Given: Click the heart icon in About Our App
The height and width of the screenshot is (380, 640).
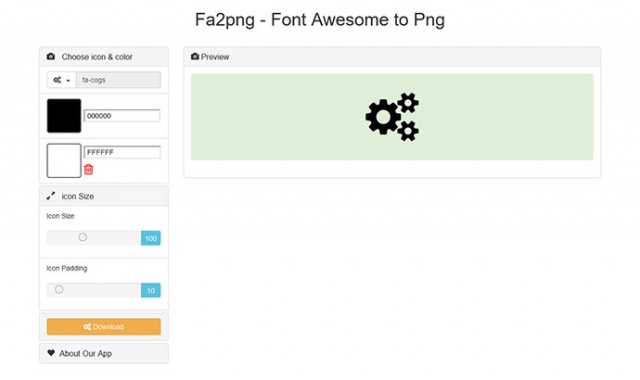Looking at the screenshot, I should 51,353.
